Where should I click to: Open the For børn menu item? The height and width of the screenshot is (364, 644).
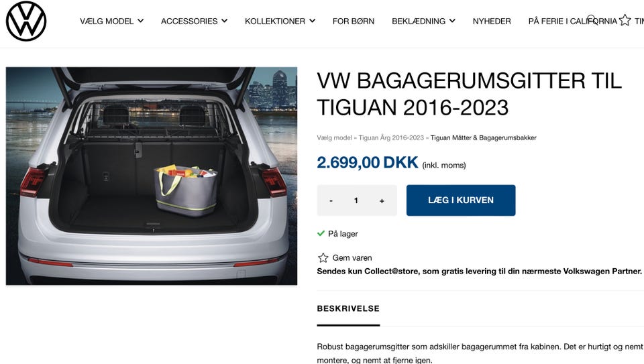(x=354, y=21)
